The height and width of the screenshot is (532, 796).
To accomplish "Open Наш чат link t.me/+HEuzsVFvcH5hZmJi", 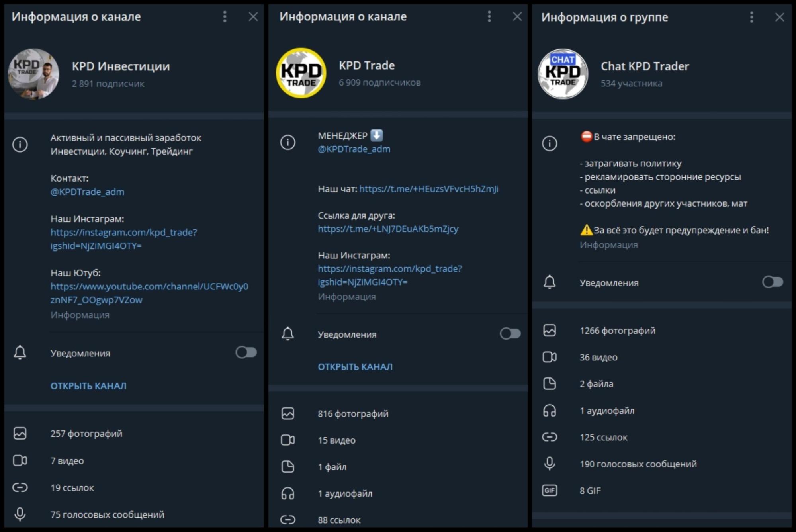I will tap(428, 189).
